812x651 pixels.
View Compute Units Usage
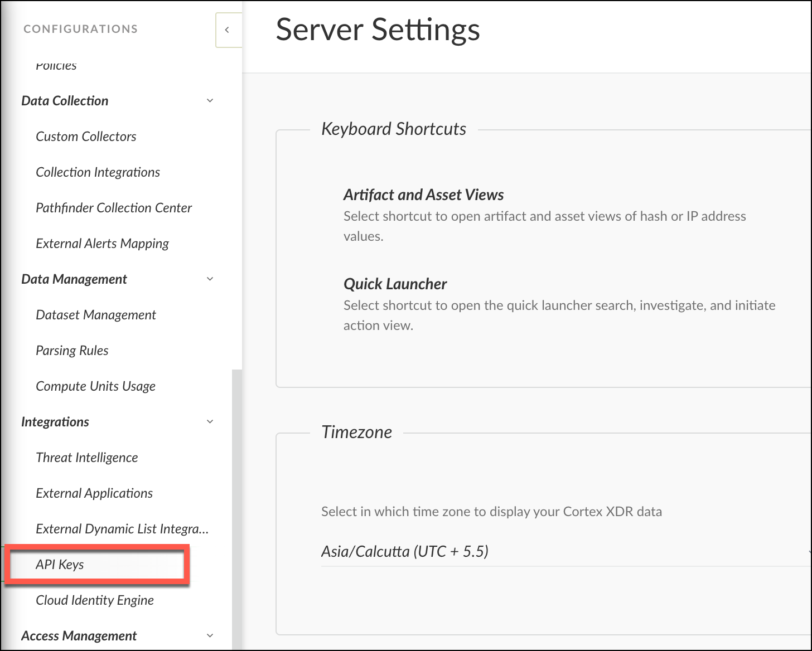(x=95, y=386)
